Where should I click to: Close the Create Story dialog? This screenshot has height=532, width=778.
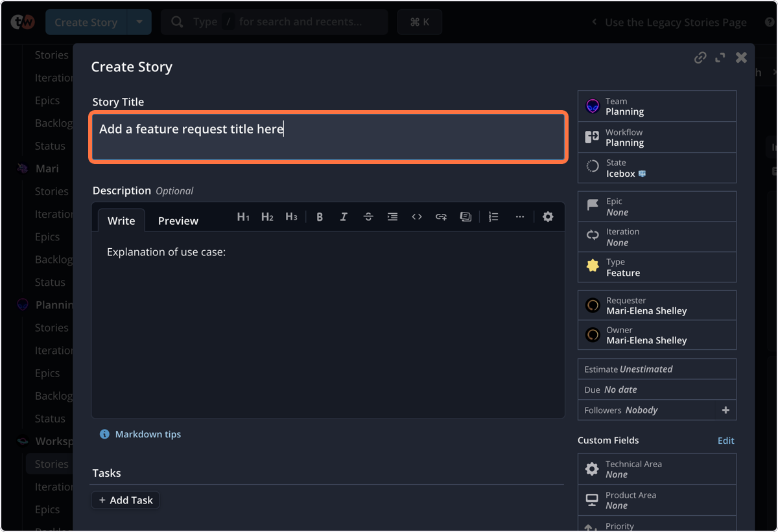click(x=741, y=58)
